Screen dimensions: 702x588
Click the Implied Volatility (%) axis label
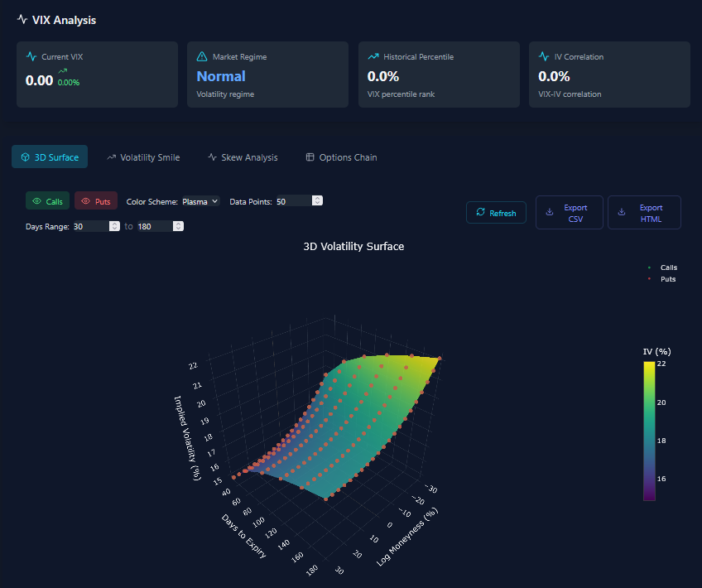(187, 438)
